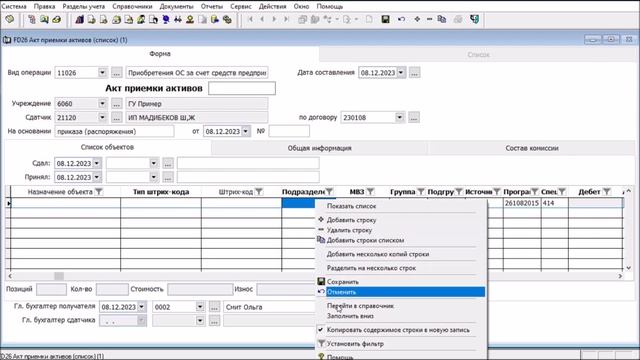Choose Добавить строку in context menu
Screen dimensions: 640x360
[x=351, y=220]
